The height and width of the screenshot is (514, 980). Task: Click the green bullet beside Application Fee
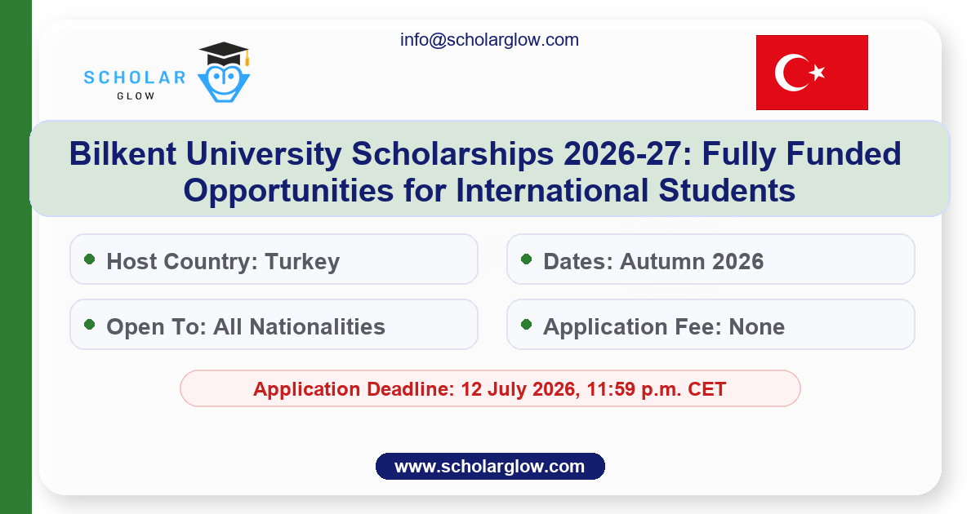[527, 325]
